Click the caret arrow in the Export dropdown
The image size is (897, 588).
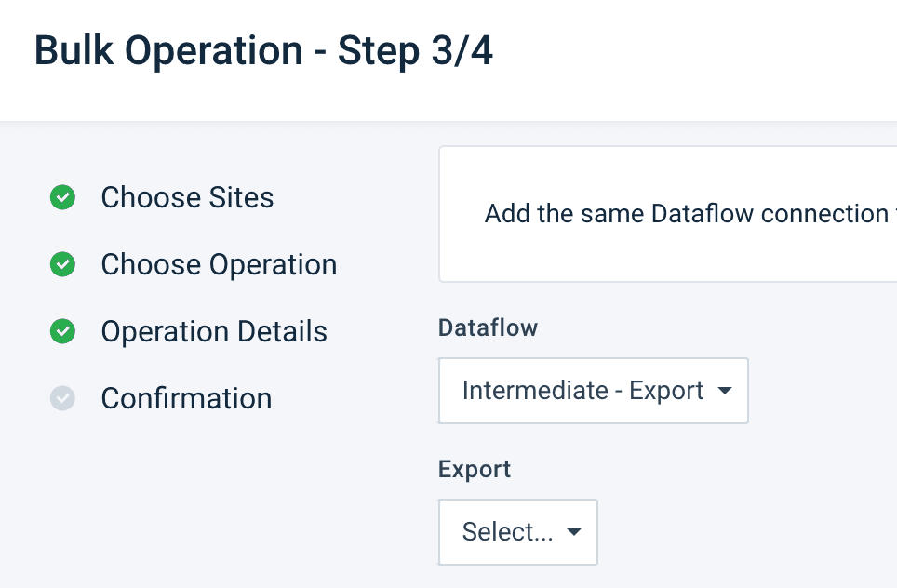pos(574,533)
